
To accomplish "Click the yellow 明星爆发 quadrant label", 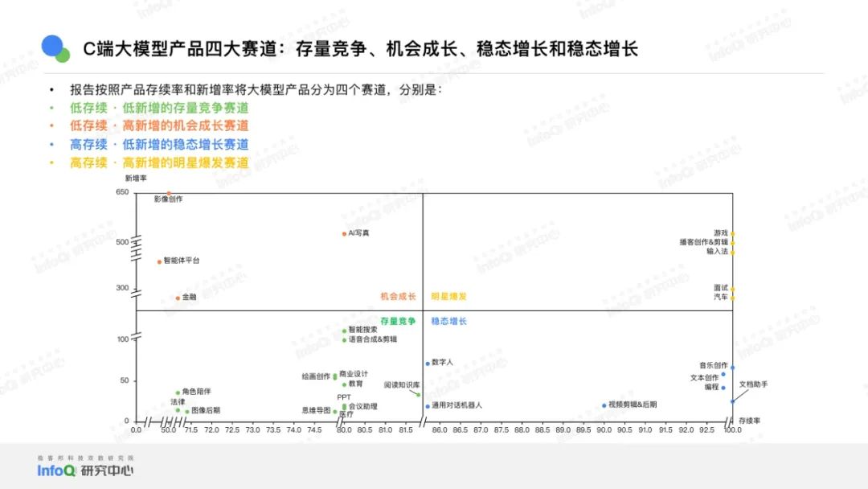I will (x=449, y=297).
